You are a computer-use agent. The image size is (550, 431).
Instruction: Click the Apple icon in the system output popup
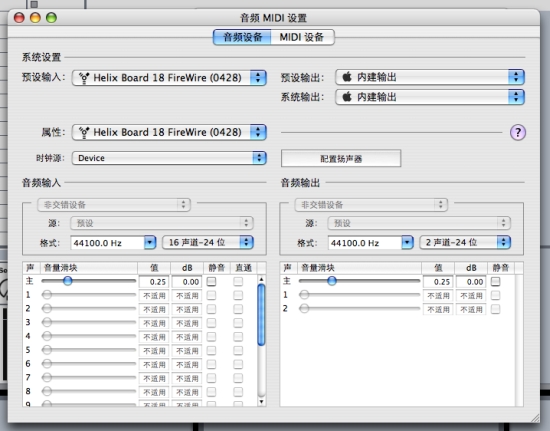[x=347, y=96]
